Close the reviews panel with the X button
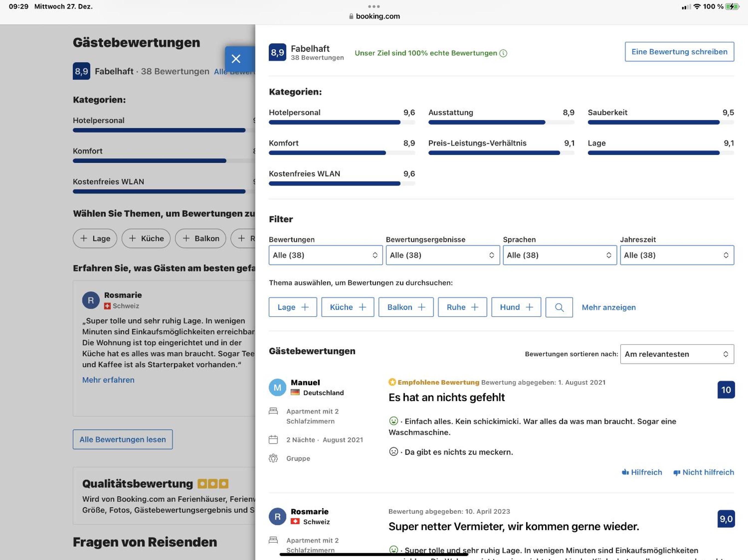 (236, 59)
